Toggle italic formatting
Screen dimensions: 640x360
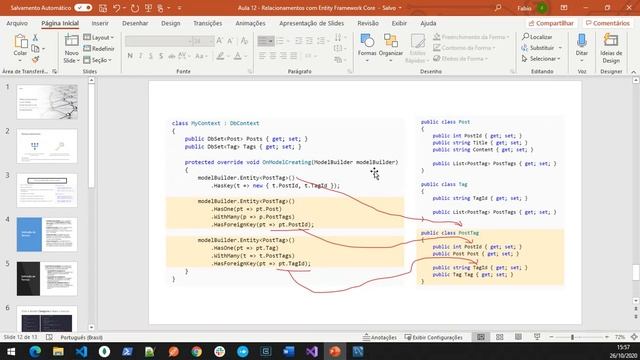[140, 56]
